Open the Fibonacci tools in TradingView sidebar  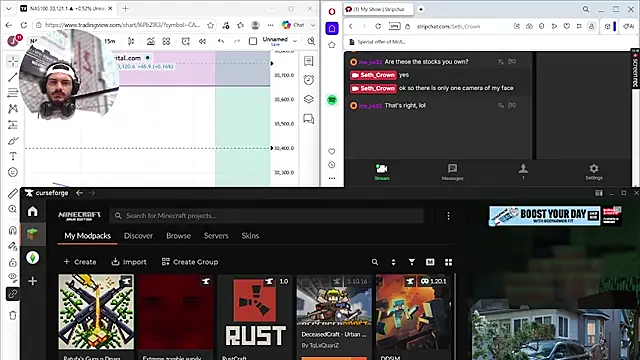coord(13,93)
